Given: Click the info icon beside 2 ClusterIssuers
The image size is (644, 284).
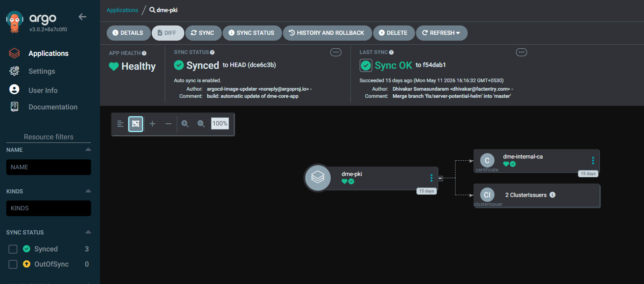Looking at the screenshot, I should click(553, 195).
